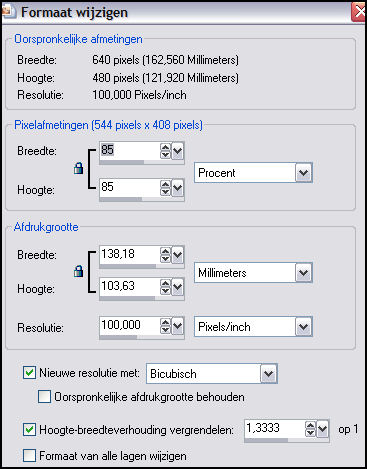
Task: Open the 1,3333 aspect ratio dropdown arrow
Action: 323,429
